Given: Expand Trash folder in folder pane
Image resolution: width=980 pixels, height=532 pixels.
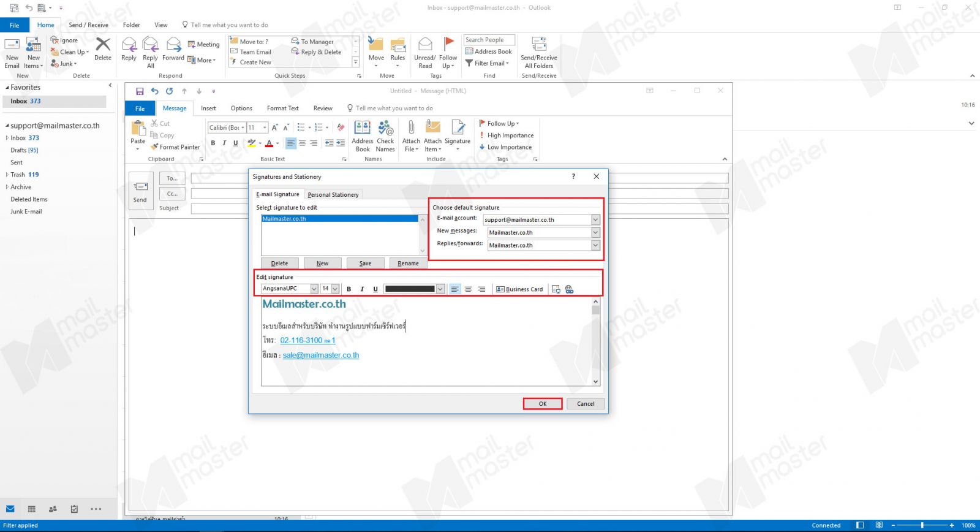Looking at the screenshot, I should (7, 175).
